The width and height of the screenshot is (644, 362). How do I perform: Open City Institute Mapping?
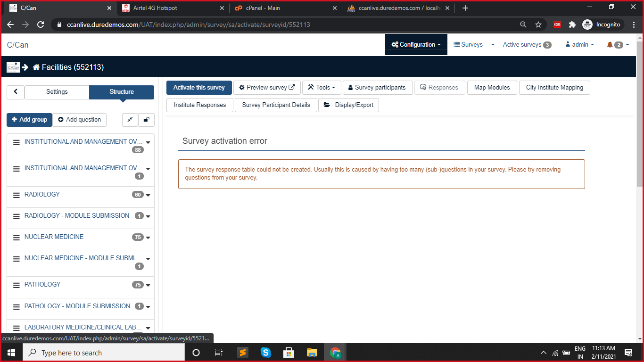coord(554,88)
